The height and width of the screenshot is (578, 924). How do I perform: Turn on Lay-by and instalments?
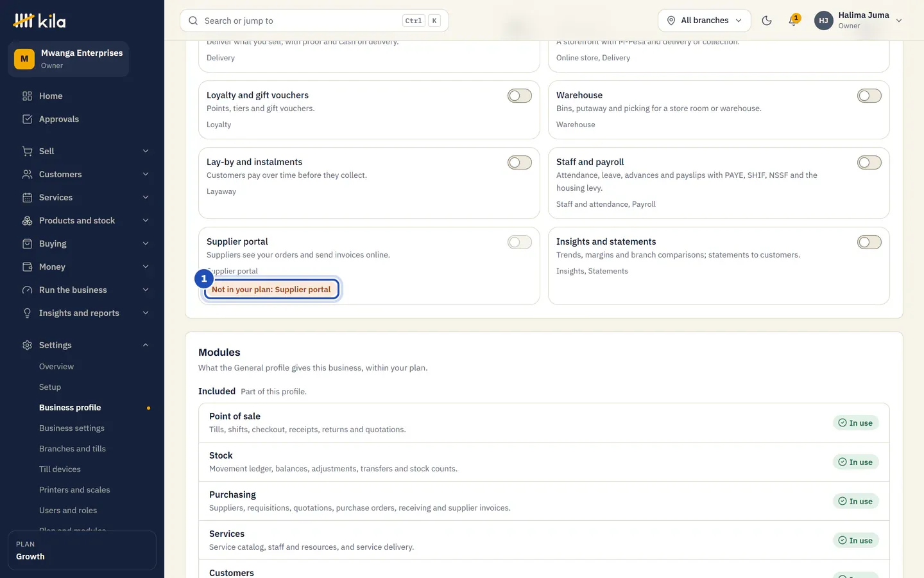520,162
